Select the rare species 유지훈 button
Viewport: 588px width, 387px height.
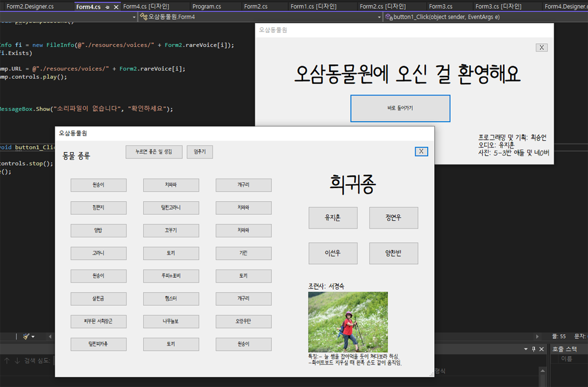333,218
